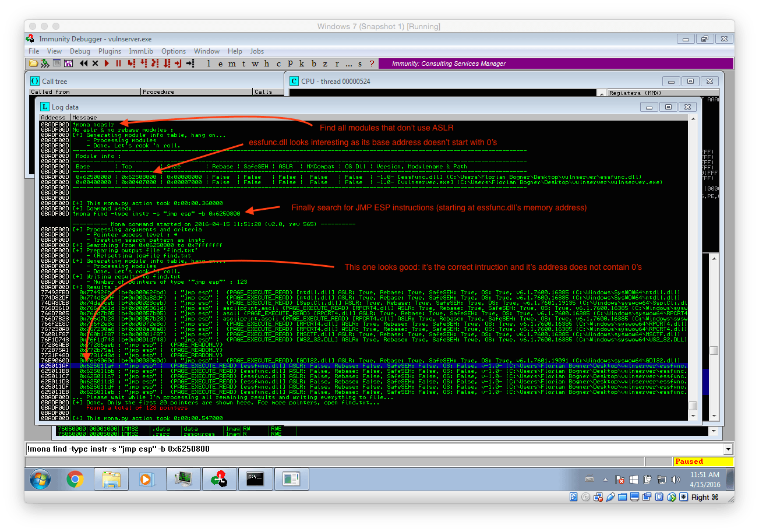Click the 'Called from' column header in Call tree
This screenshot has width=759, height=532.
coord(86,91)
